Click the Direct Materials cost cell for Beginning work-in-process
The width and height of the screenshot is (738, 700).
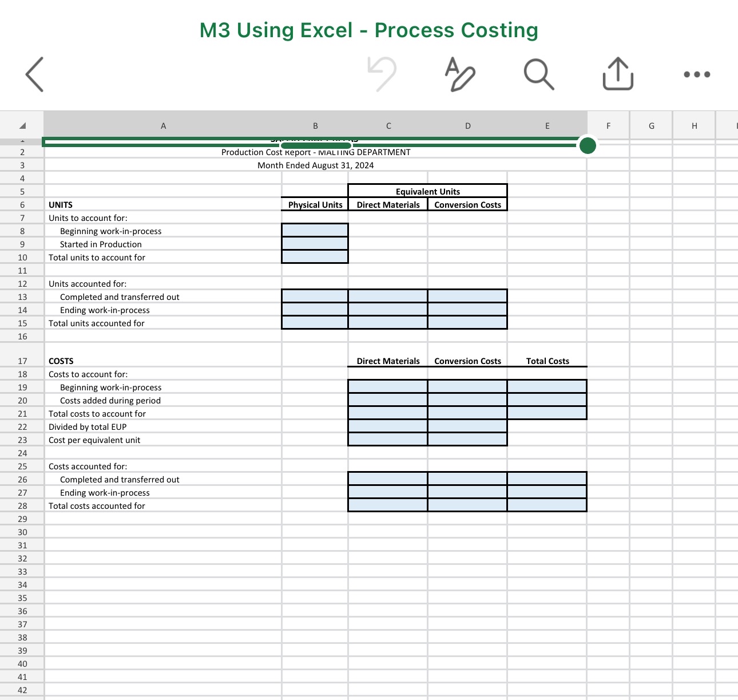click(x=387, y=387)
